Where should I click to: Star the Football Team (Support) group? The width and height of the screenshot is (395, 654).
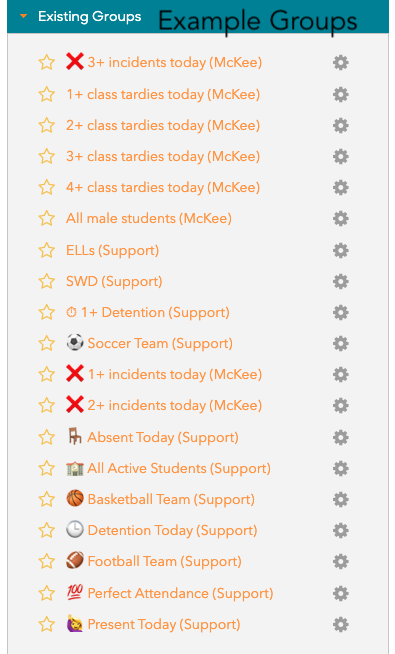point(47,561)
